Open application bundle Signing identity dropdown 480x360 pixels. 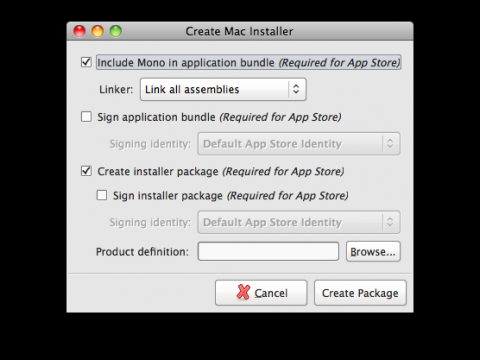299,144
